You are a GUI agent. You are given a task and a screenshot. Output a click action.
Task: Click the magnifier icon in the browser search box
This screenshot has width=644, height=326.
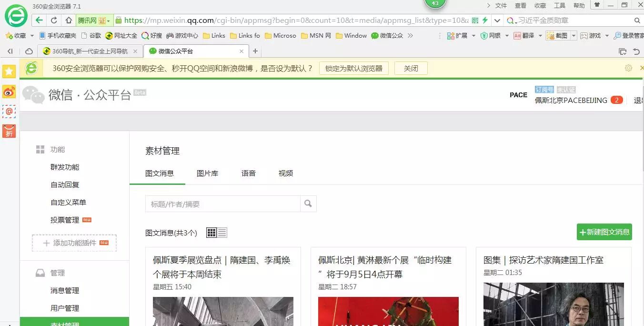coord(637,20)
